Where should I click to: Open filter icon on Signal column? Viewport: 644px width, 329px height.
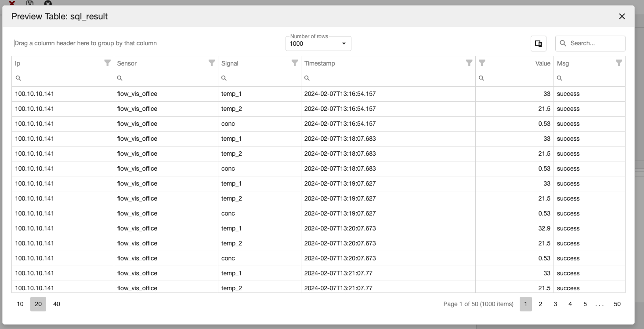[295, 63]
